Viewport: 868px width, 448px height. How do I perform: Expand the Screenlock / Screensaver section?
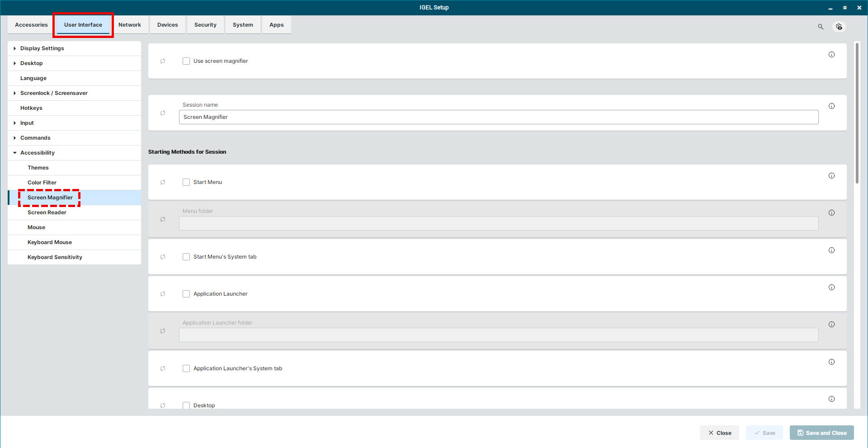point(15,93)
